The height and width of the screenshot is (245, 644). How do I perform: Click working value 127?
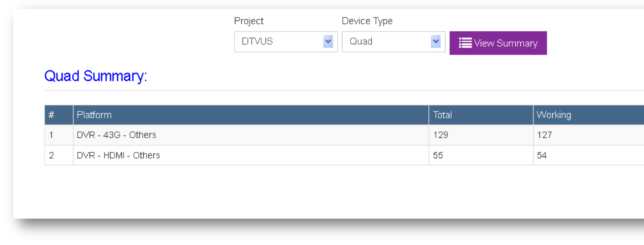pos(544,135)
